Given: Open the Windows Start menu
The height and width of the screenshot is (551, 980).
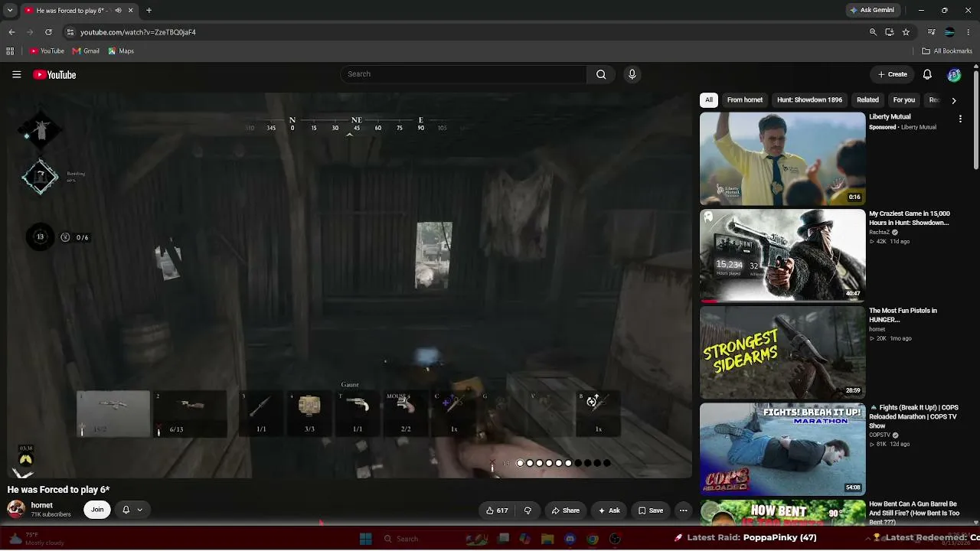Looking at the screenshot, I should pos(365,539).
